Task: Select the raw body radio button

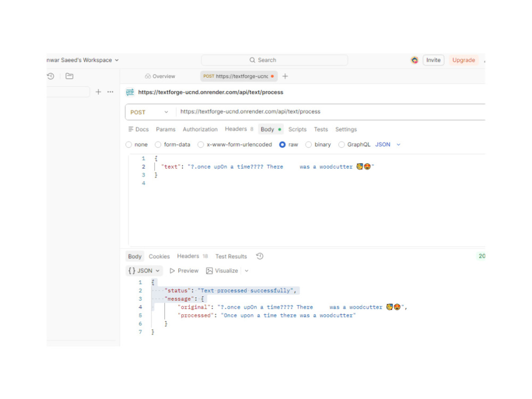Action: [x=282, y=145]
